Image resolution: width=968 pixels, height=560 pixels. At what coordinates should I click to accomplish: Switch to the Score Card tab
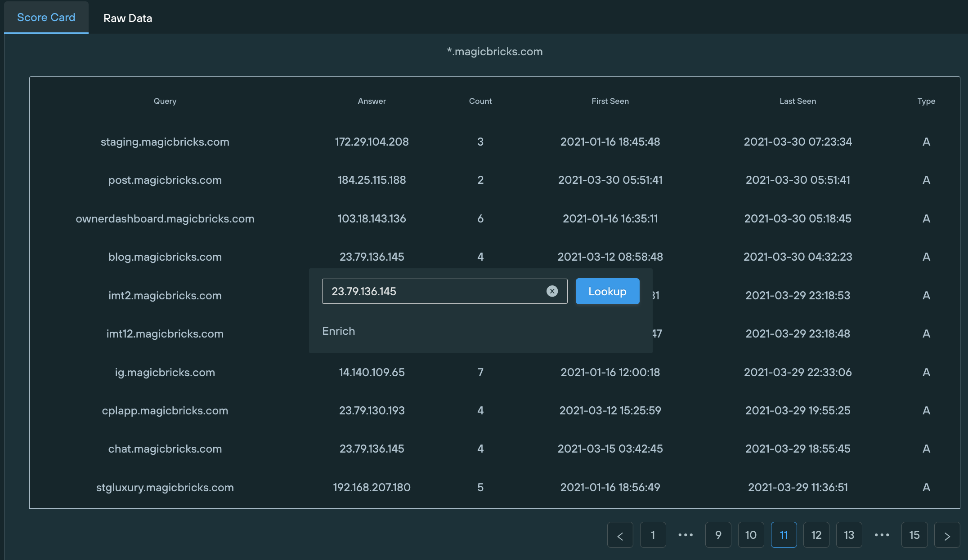pyautogui.click(x=46, y=18)
